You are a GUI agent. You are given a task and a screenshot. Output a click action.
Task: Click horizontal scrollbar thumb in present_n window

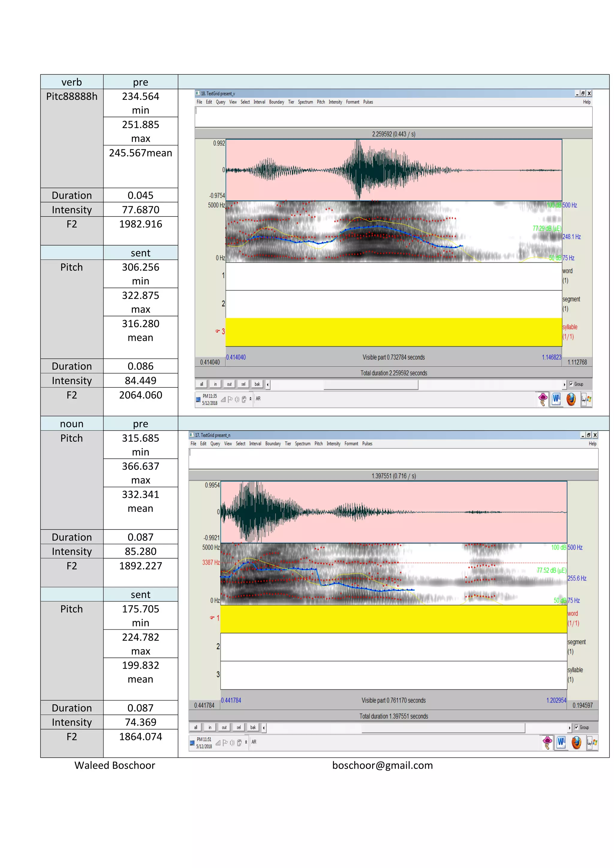tap(443, 728)
